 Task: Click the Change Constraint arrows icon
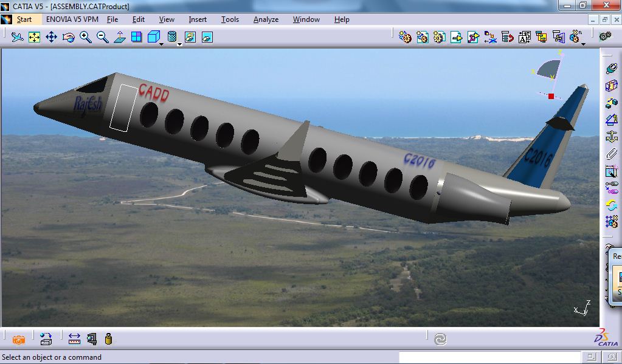tap(611, 205)
